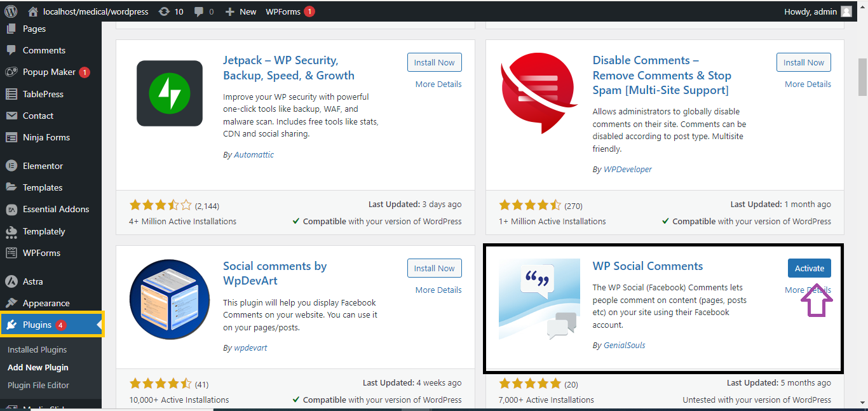Click the site home icon in admin bar
868x411 pixels.
[x=33, y=11]
